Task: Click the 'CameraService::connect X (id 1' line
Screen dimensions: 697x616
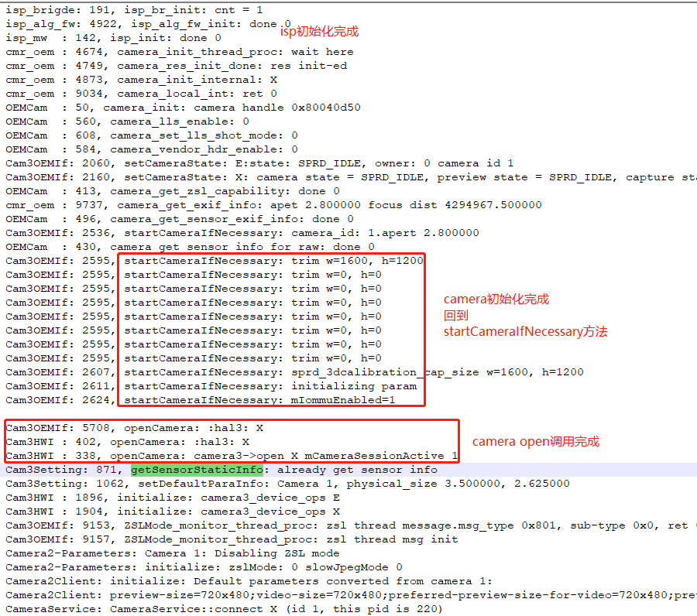Action: pos(224,609)
